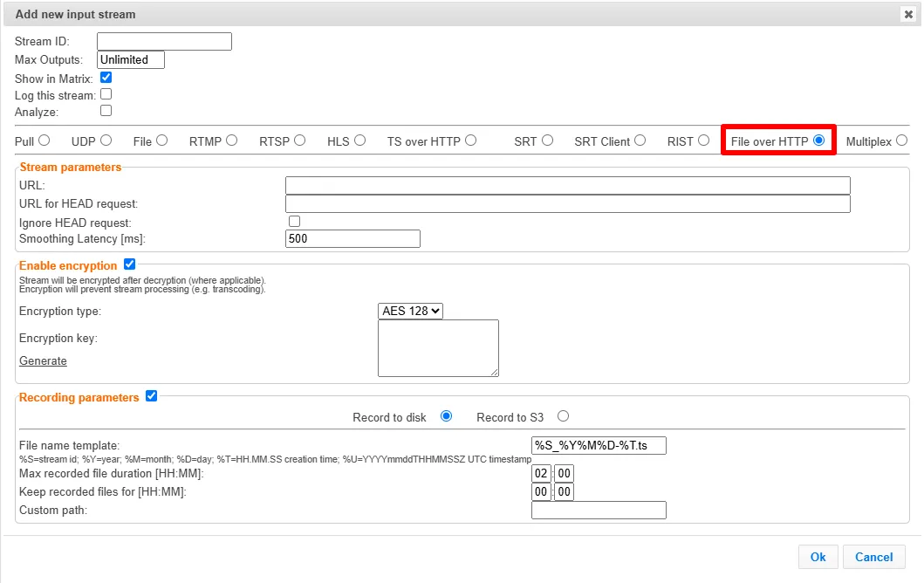The image size is (924, 583).
Task: Tick the Analyze checkbox
Action: coord(106,110)
